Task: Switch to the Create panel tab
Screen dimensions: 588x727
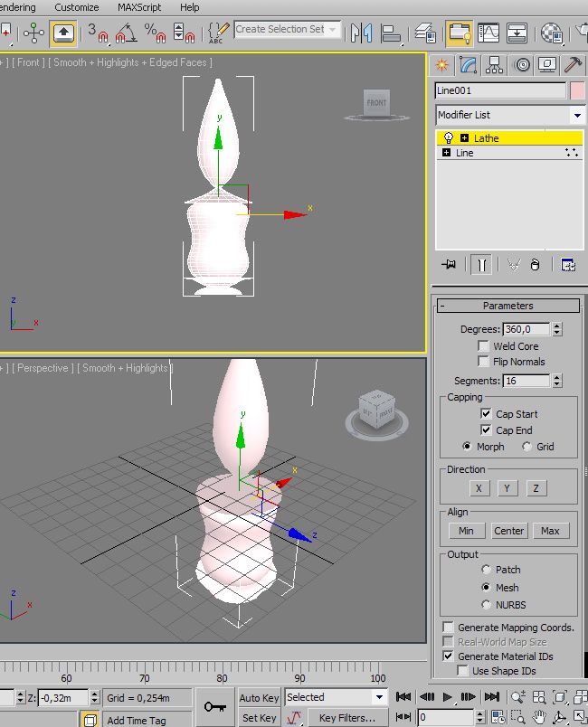Action: pyautogui.click(x=441, y=65)
